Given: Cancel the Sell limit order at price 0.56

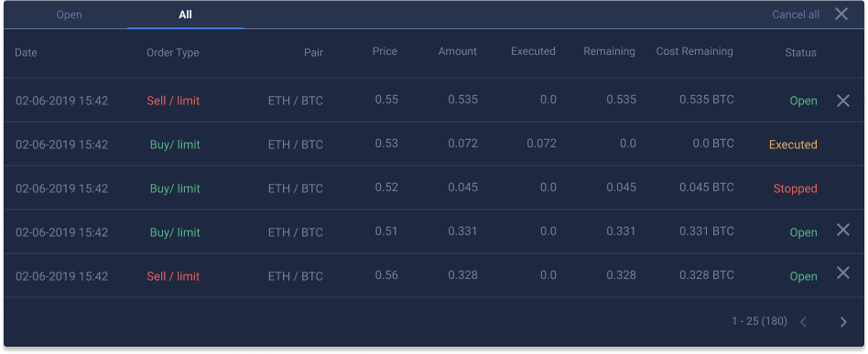Looking at the screenshot, I should tap(842, 273).
